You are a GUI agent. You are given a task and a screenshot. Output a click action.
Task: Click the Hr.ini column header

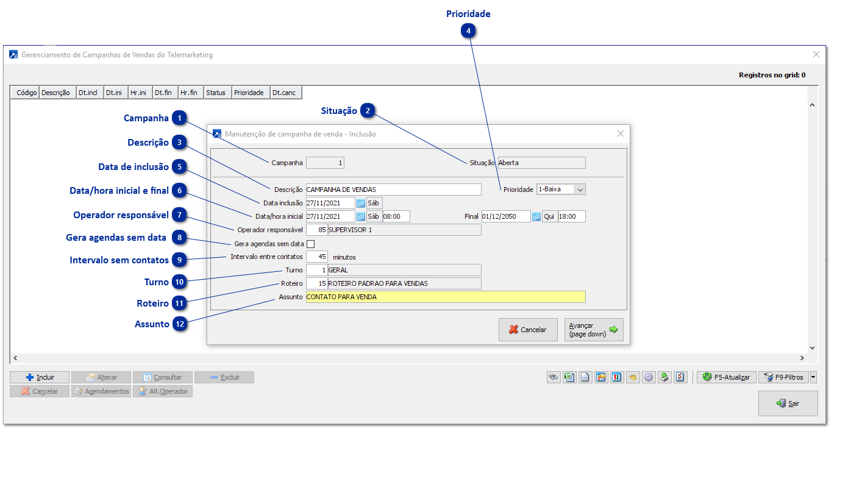click(x=140, y=93)
